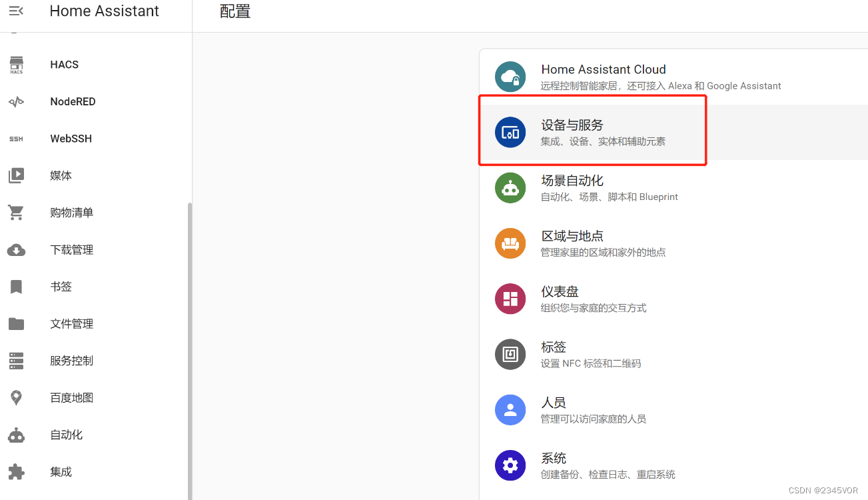The height and width of the screenshot is (500, 868).
Task: Go to 服务控制 in the sidebar
Action: coord(71,361)
